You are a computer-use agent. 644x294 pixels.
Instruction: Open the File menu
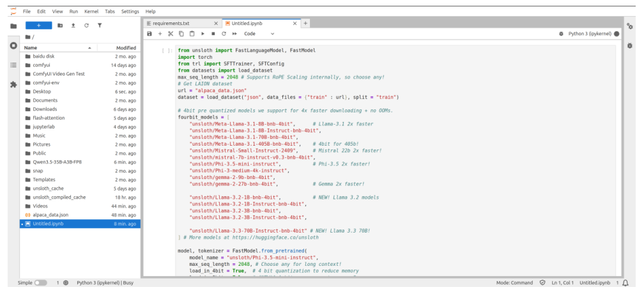coord(27,12)
